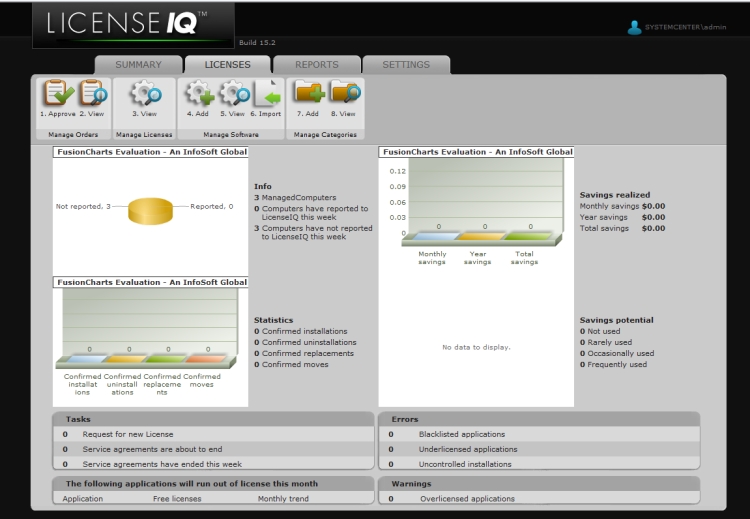Click the Monthly savings chart bar
The height and width of the screenshot is (519, 750).
pos(435,236)
